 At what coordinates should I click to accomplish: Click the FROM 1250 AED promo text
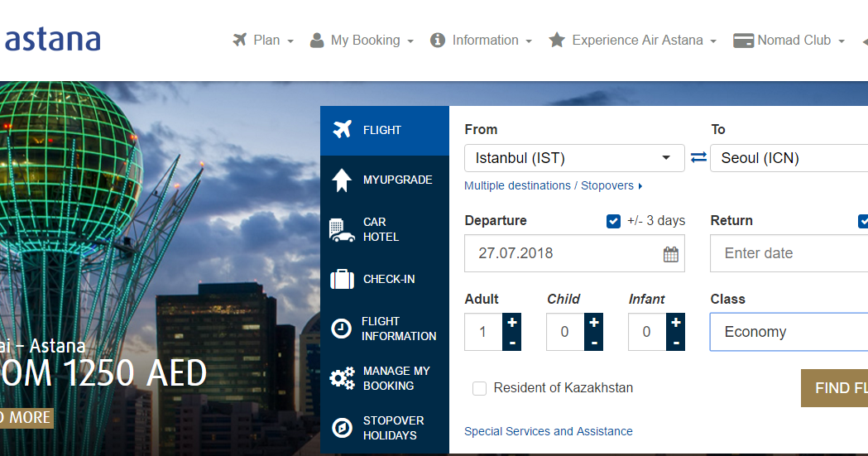(x=103, y=373)
